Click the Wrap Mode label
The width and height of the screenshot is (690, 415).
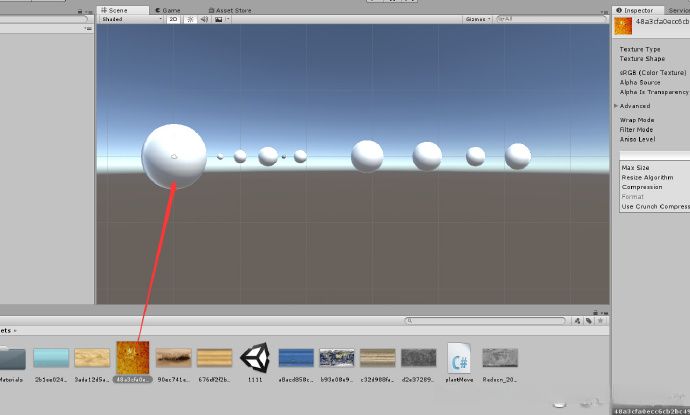pyautogui.click(x=637, y=120)
